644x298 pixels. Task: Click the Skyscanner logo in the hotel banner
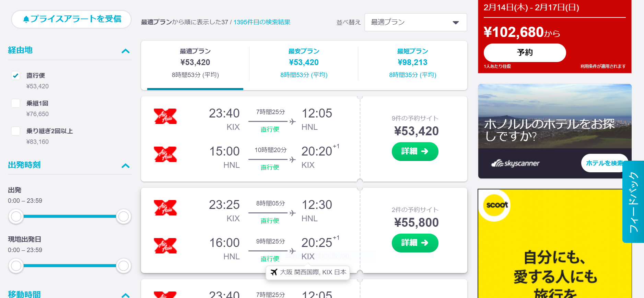pos(515,163)
